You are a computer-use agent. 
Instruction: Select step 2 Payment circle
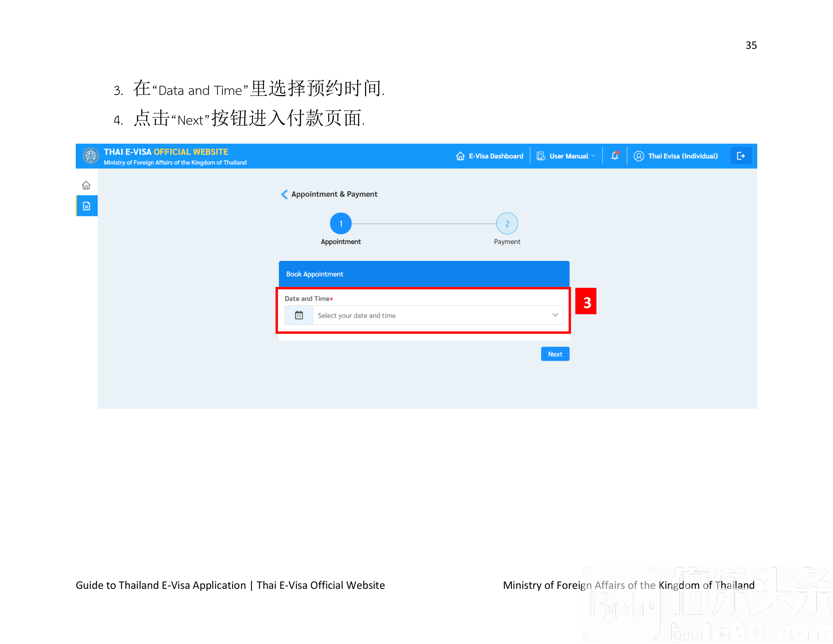coord(507,223)
